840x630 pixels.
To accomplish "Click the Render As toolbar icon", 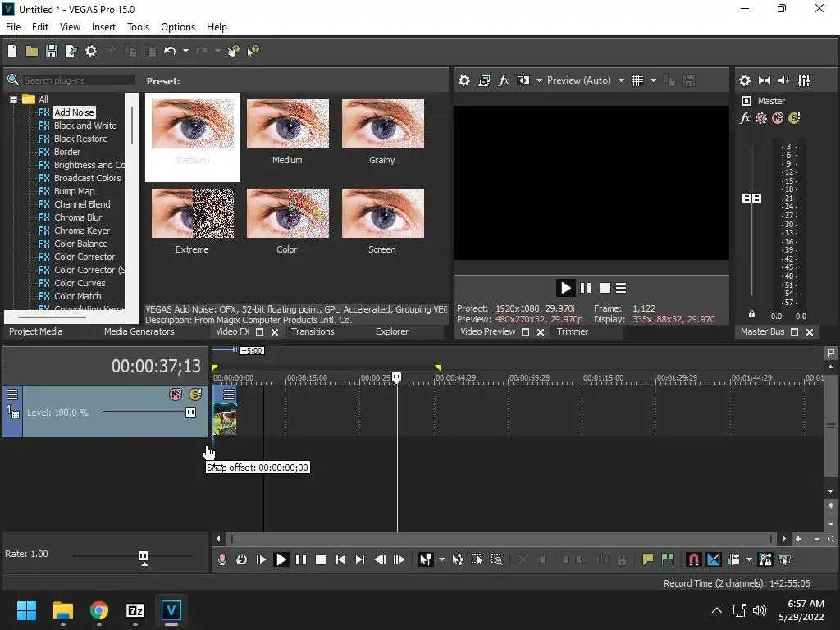I will [71, 51].
